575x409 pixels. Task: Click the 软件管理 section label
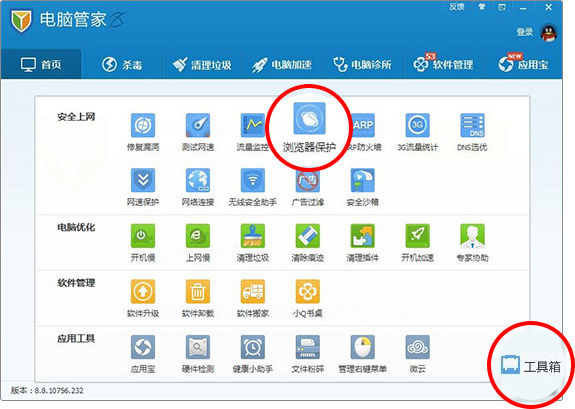tap(76, 283)
